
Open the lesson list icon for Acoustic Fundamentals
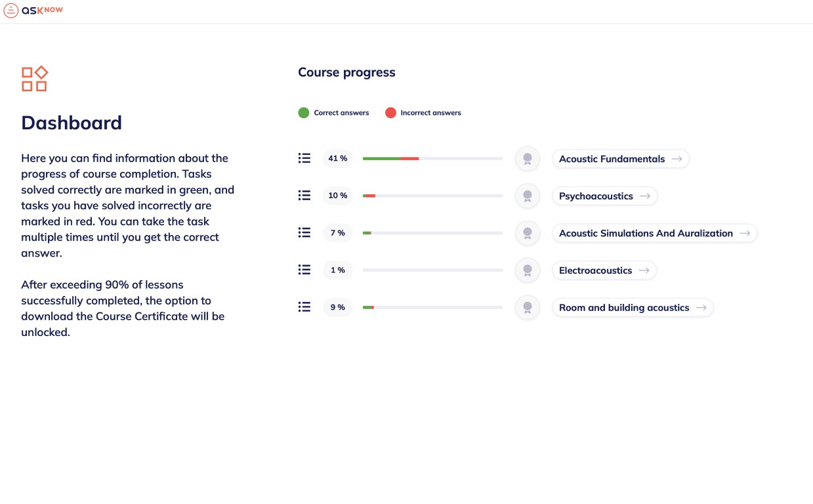click(x=304, y=158)
